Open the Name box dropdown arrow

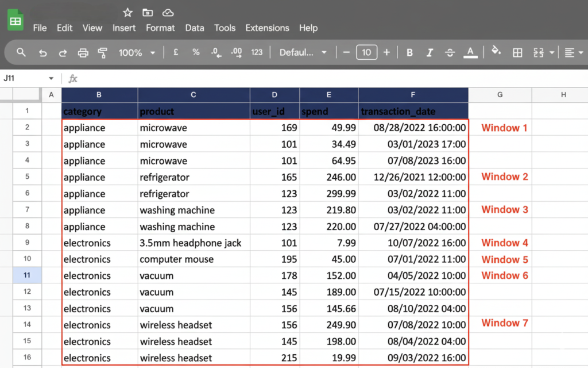coord(51,78)
